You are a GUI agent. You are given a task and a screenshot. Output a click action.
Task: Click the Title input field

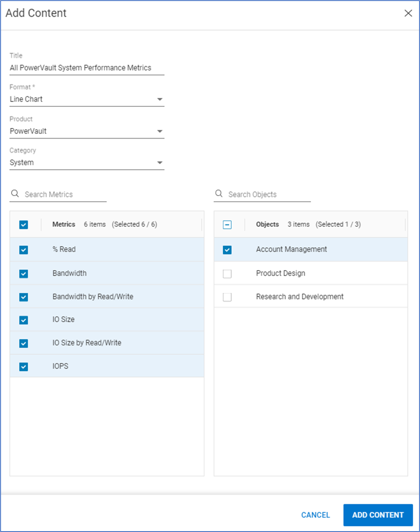click(x=86, y=67)
